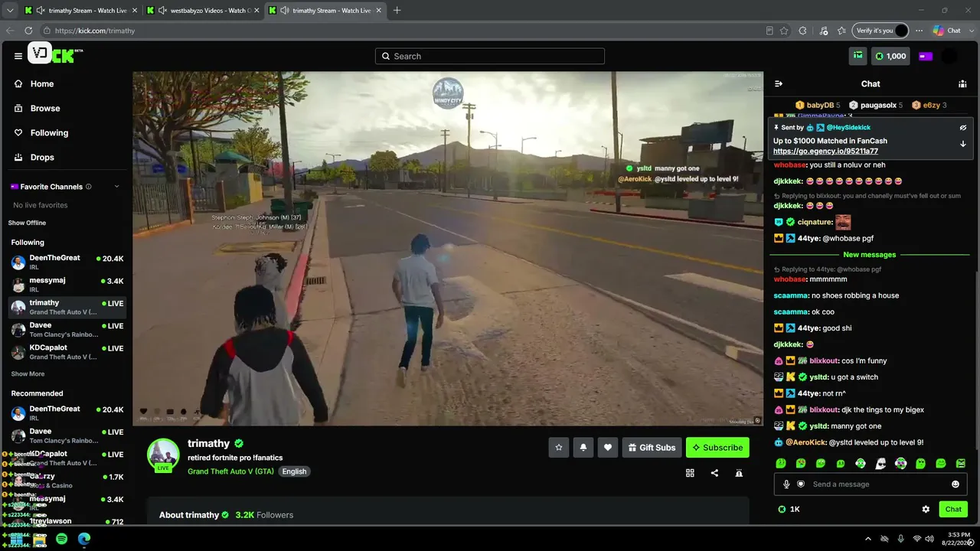Click the 1K Kick points balance in chat
Screen dimensions: 980x551
coord(789,509)
